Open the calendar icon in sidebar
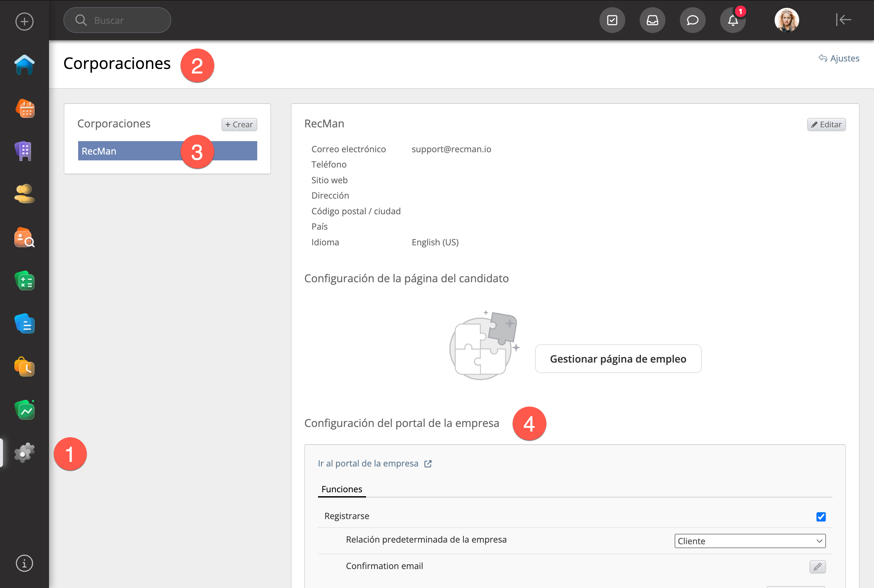The image size is (874, 588). coord(25,109)
